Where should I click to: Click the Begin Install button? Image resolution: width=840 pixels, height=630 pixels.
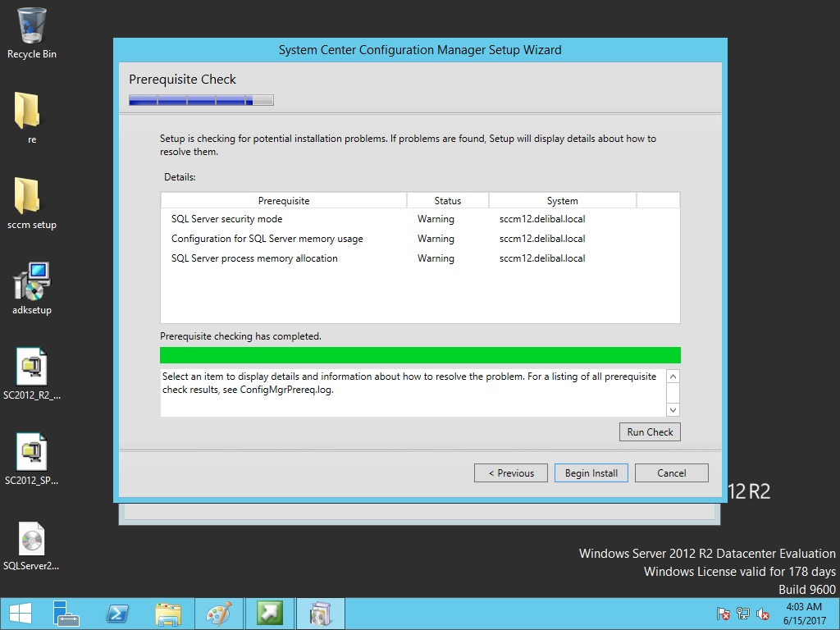coord(591,473)
